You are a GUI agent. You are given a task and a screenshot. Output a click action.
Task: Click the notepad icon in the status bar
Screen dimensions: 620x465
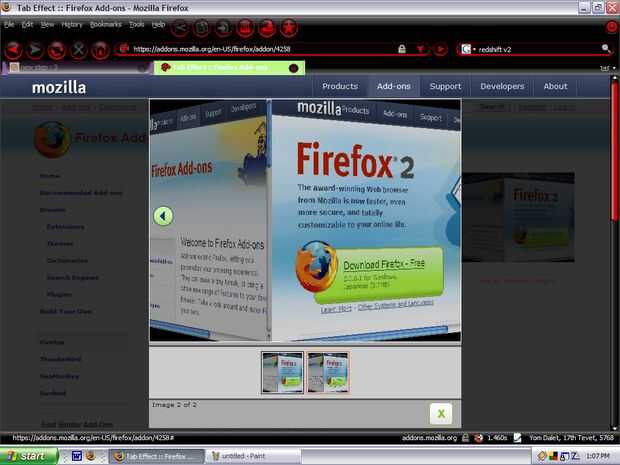pos(517,438)
